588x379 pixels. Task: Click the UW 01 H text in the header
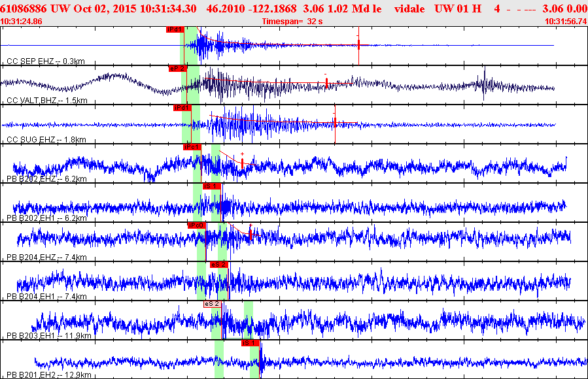(458, 8)
